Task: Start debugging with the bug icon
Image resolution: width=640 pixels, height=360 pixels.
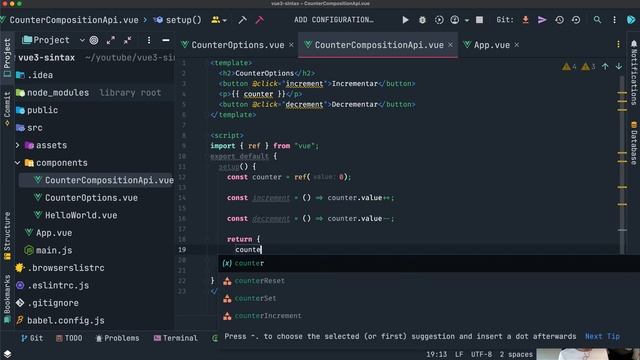Action: click(x=422, y=20)
